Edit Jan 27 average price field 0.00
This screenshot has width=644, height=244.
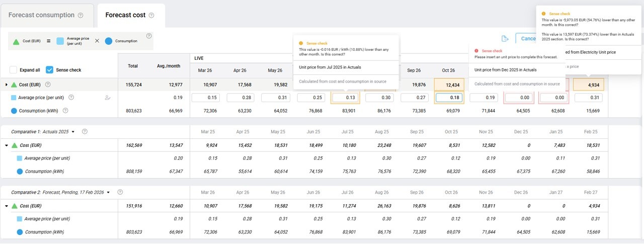(553, 98)
